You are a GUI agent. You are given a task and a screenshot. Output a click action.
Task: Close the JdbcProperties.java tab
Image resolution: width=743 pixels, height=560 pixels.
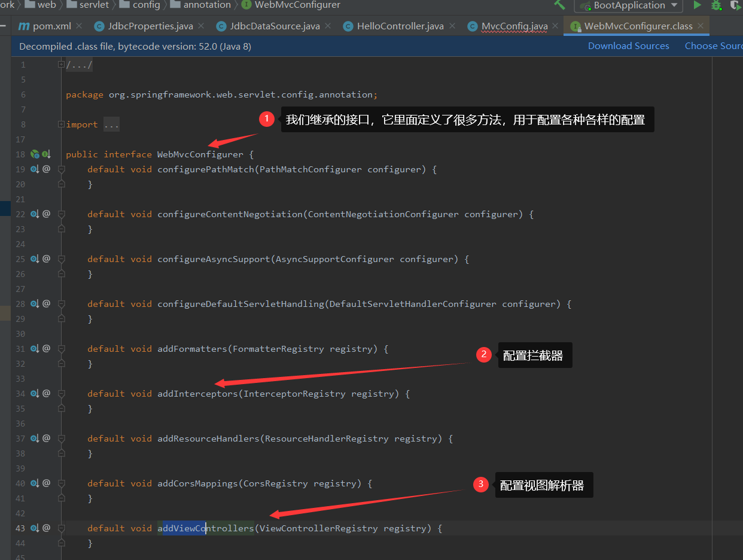(201, 26)
